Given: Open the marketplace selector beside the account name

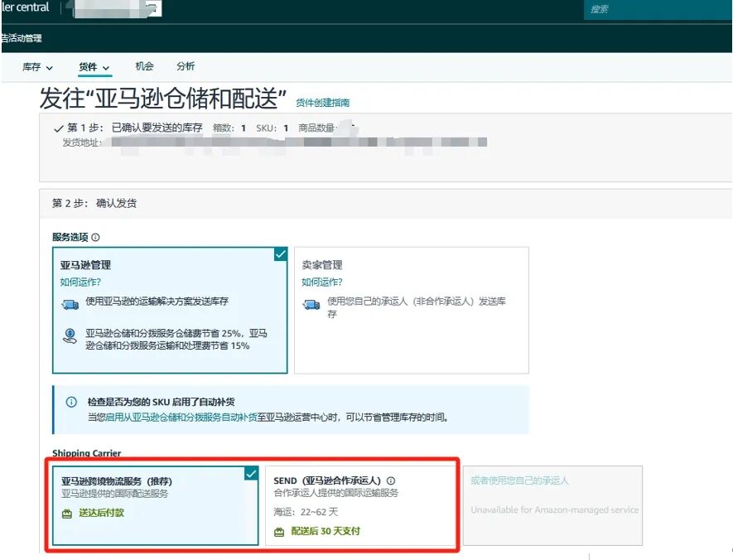Looking at the screenshot, I should pyautogui.click(x=150, y=9).
